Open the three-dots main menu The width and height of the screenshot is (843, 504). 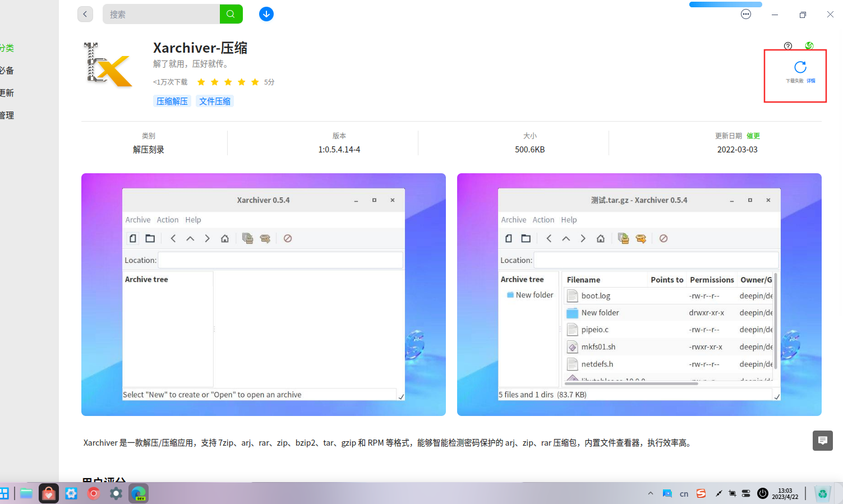(746, 15)
